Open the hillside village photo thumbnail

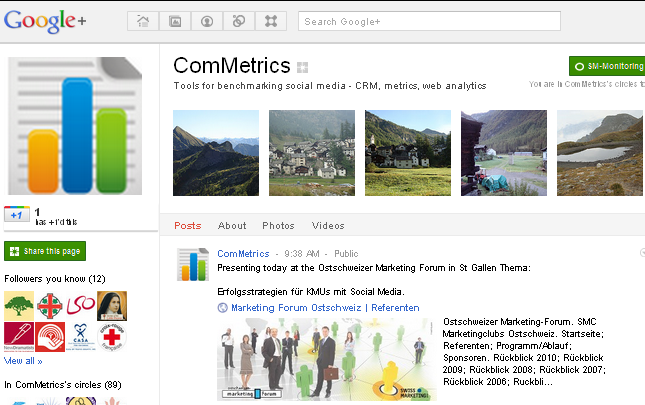pos(312,153)
